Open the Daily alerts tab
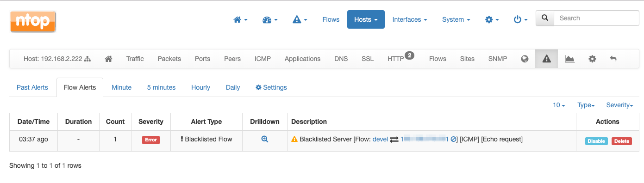Screen dimensions: 644x183 233,87
